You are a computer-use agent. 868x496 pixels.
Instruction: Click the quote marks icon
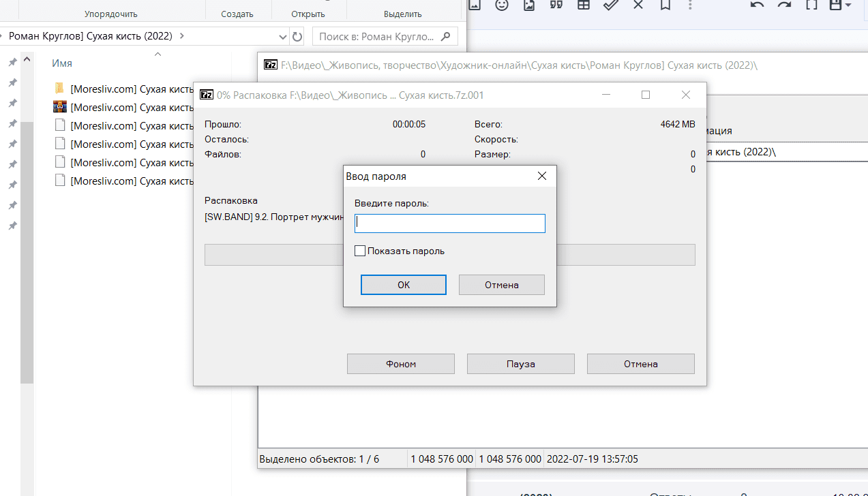pyautogui.click(x=556, y=5)
